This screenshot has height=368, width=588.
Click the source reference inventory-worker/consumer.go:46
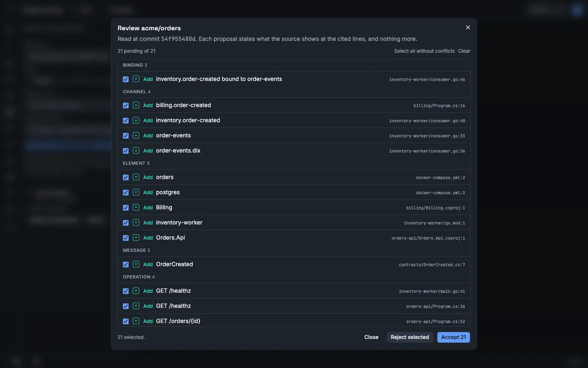(427, 80)
